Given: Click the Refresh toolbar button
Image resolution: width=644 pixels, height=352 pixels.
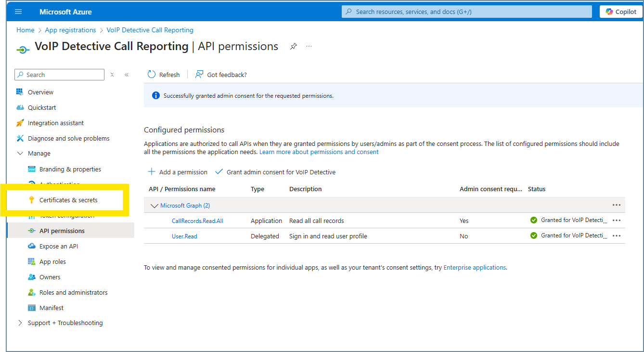Looking at the screenshot, I should pyautogui.click(x=164, y=75).
